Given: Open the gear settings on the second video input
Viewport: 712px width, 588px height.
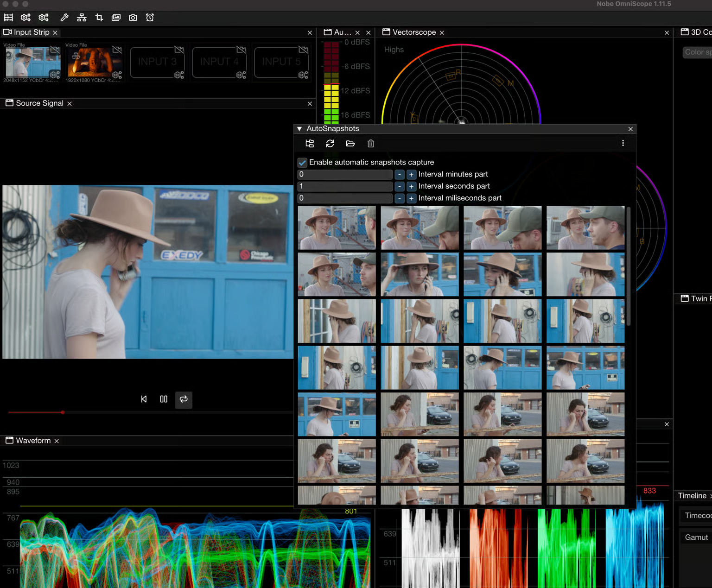Looking at the screenshot, I should tap(117, 75).
